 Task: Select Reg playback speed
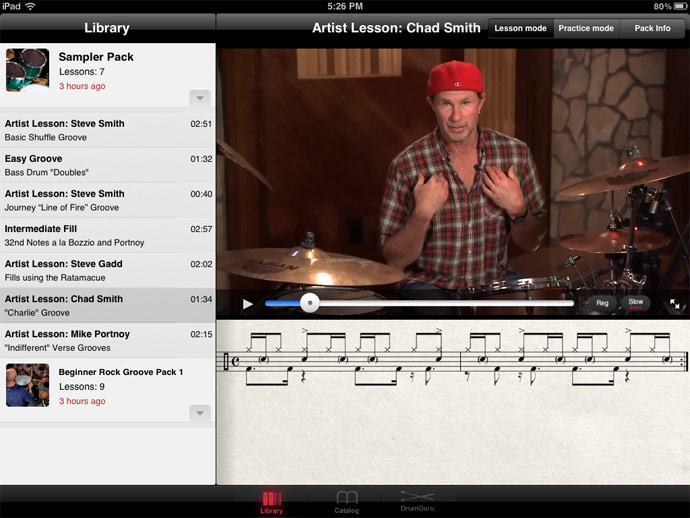pos(602,303)
